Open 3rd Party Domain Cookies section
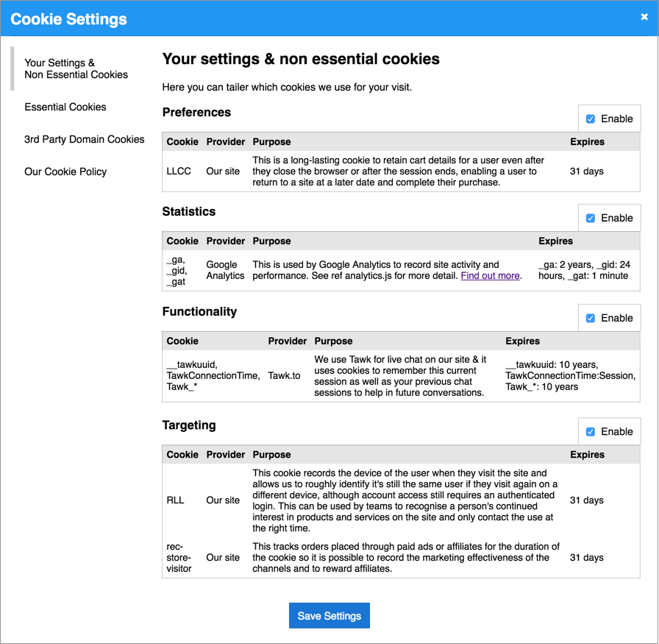 (84, 139)
